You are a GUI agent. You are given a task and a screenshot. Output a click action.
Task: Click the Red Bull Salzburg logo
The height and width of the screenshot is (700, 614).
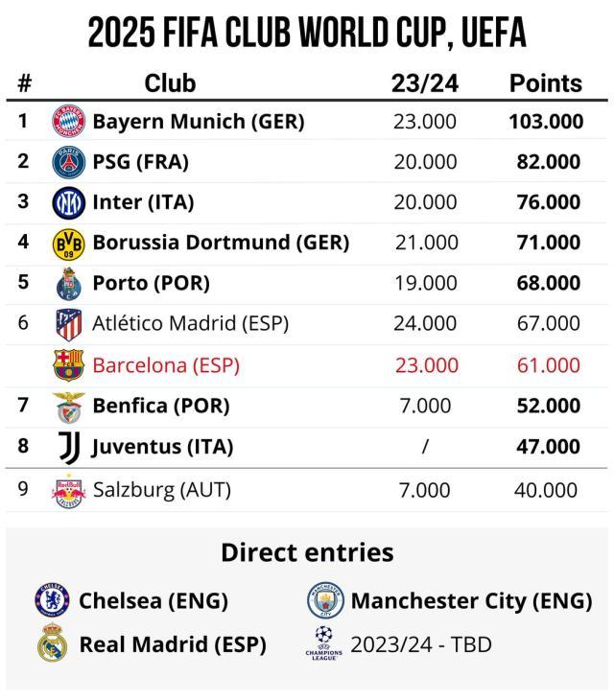(x=68, y=489)
